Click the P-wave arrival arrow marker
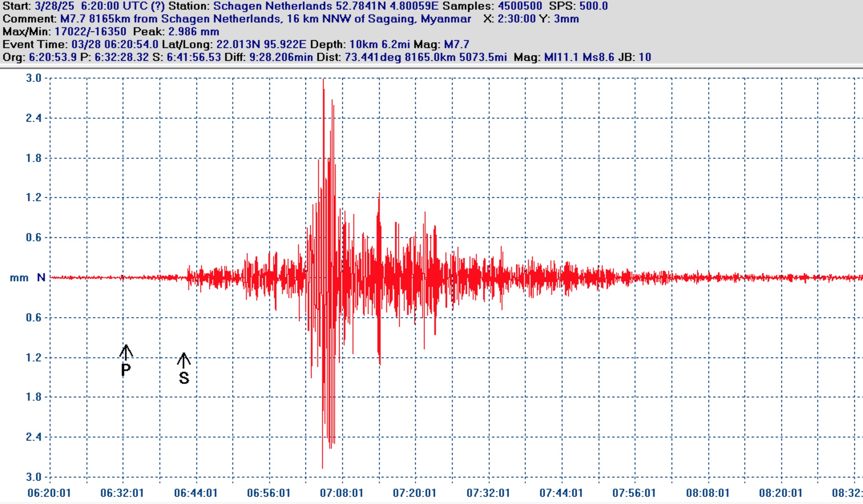Viewport: 863px width, 504px height. [126, 352]
